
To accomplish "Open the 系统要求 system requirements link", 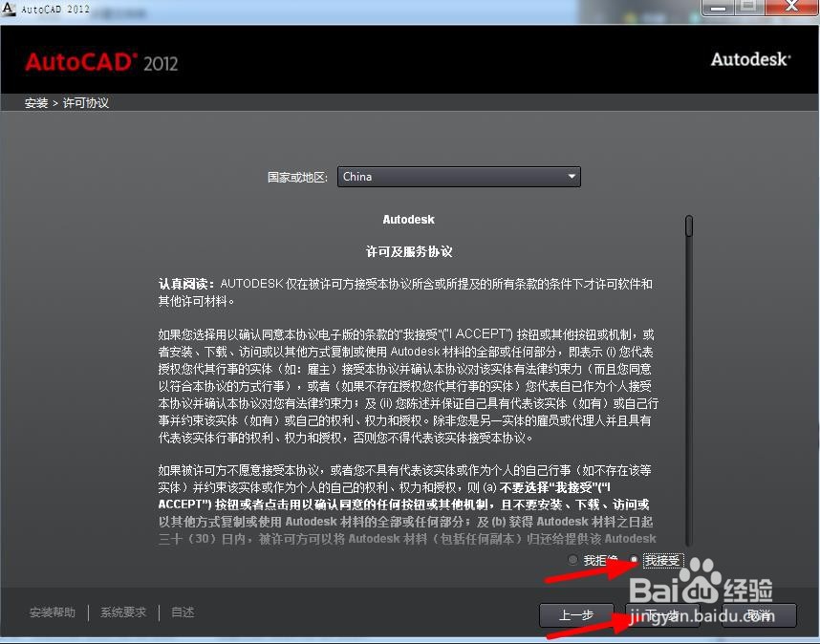I will tap(123, 612).
